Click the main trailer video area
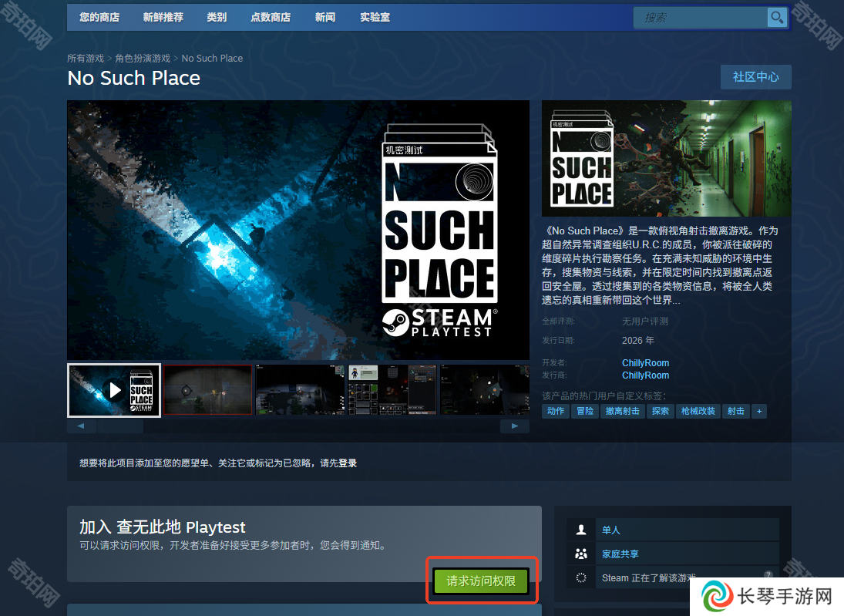The height and width of the screenshot is (616, 844). tap(298, 230)
